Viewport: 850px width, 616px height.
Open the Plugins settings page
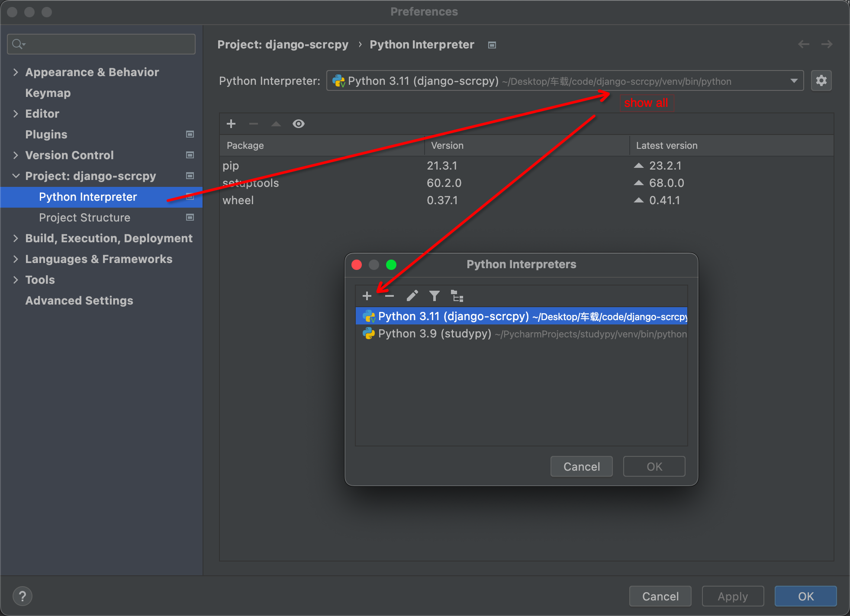pyautogui.click(x=46, y=135)
